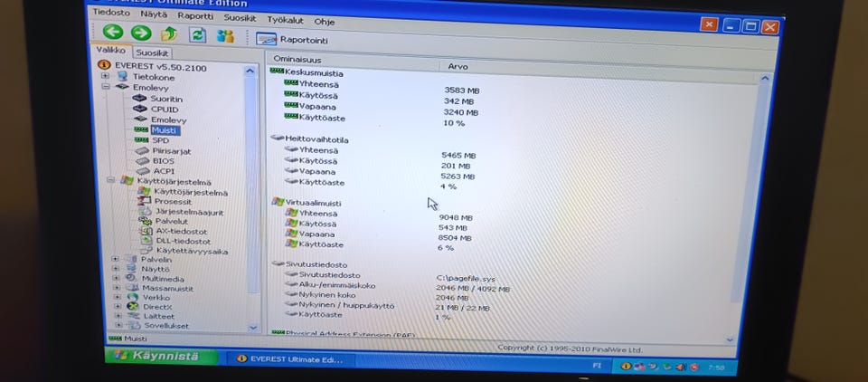
Task: Select the DLL-tiedostot tree item
Action: pyautogui.click(x=184, y=241)
